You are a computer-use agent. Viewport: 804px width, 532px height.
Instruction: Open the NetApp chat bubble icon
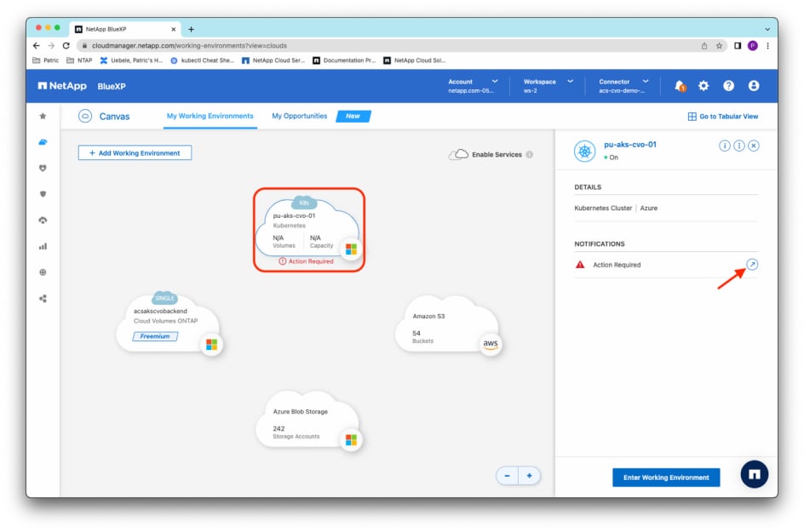[x=754, y=474]
